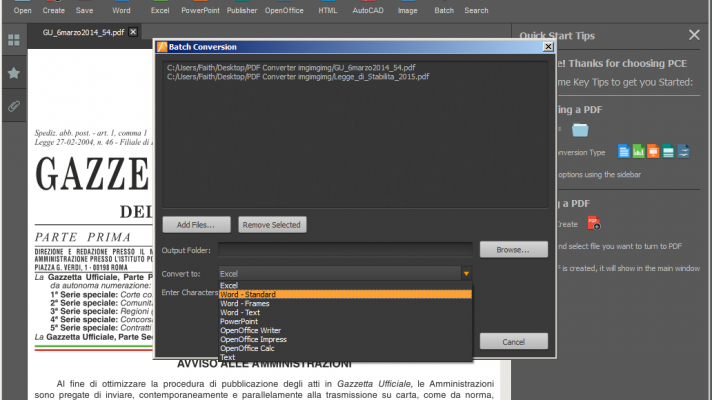Close the Quick Start Tips panel
Screen dimensions: 712x400
694,35
